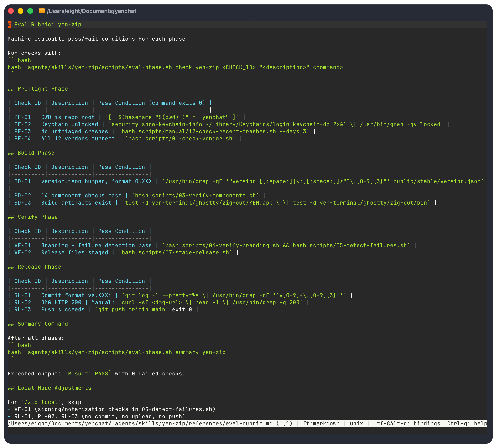
Task: Click the folder icon in title bar
Action: [42, 11]
